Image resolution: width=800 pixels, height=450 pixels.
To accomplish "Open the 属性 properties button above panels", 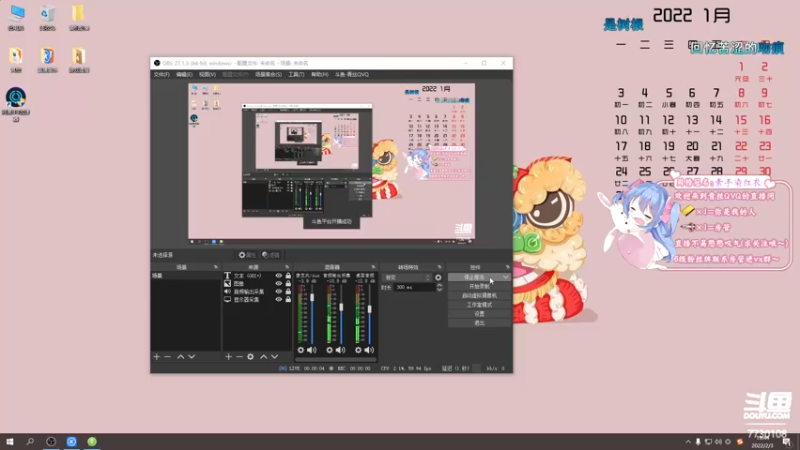I will [x=247, y=255].
